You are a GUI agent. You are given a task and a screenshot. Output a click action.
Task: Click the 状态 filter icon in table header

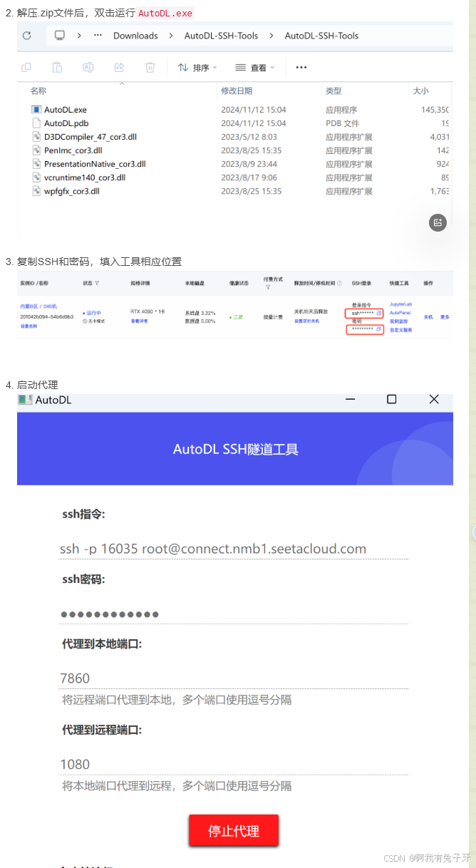click(97, 283)
